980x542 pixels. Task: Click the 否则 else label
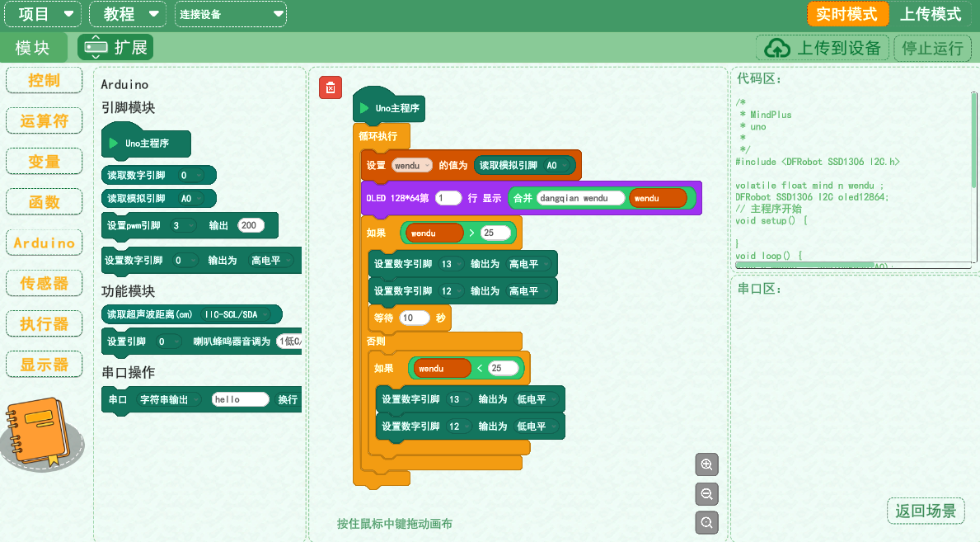pyautogui.click(x=376, y=341)
